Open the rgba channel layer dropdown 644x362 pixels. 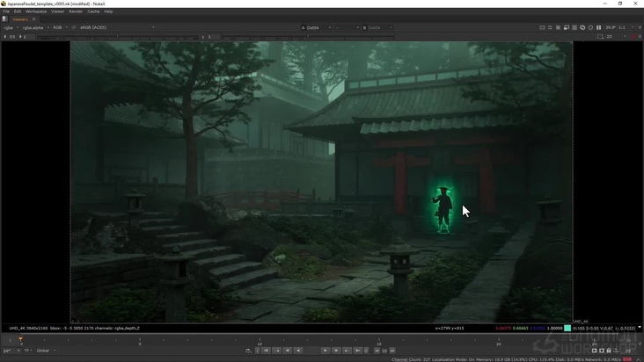[11, 27]
